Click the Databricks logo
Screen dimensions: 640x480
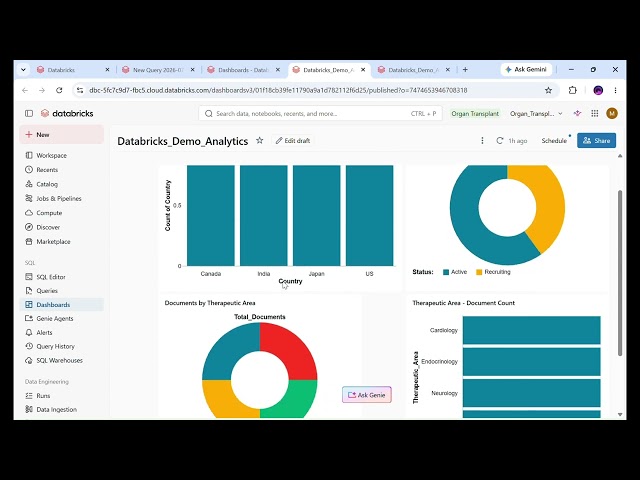(x=67, y=113)
